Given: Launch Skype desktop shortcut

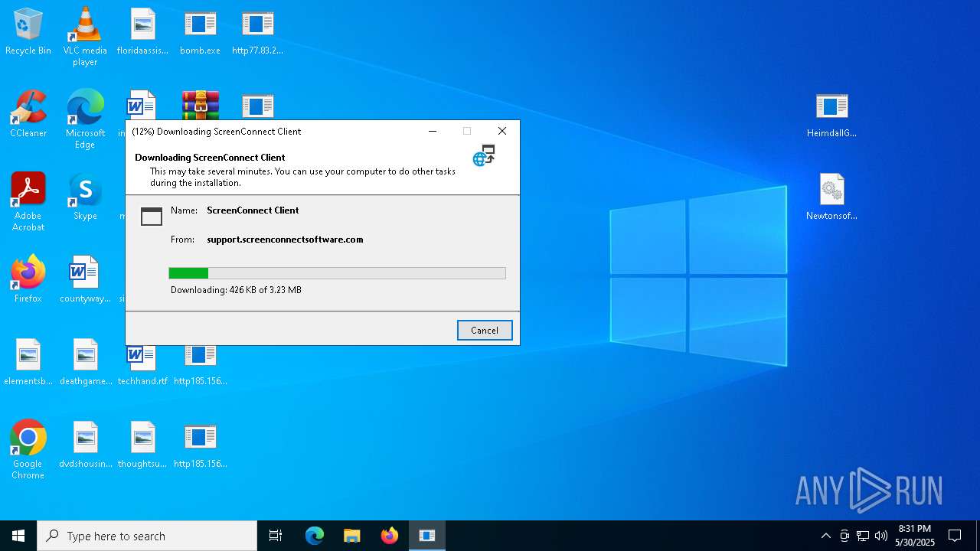Looking at the screenshot, I should click(85, 197).
